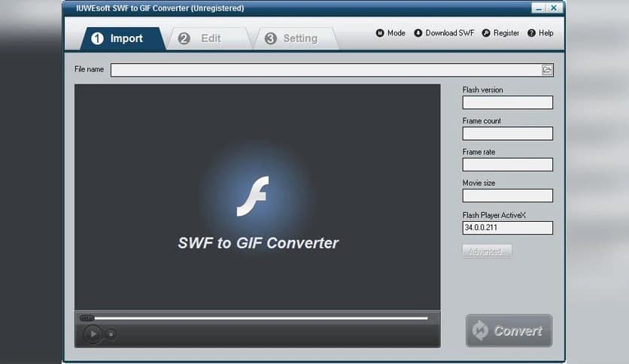This screenshot has height=364, width=629.
Task: Click the Mode toolbar item
Action: pyautogui.click(x=390, y=33)
